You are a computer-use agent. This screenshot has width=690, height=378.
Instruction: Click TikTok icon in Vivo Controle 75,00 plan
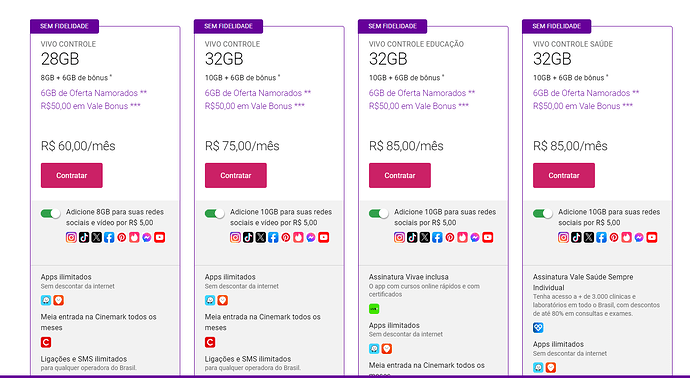pos(248,238)
